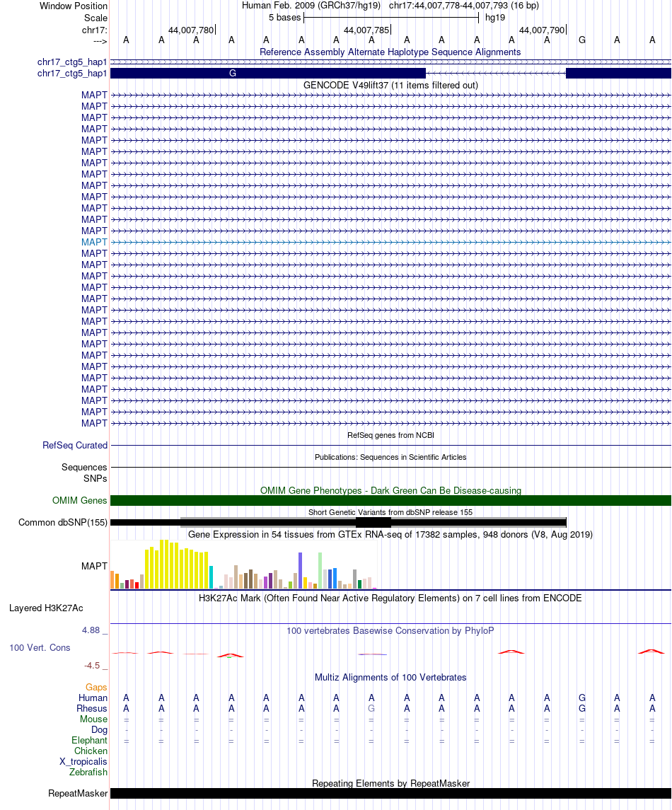
Task: Click the dark green OMIM gene bar
Action: pos(390,501)
